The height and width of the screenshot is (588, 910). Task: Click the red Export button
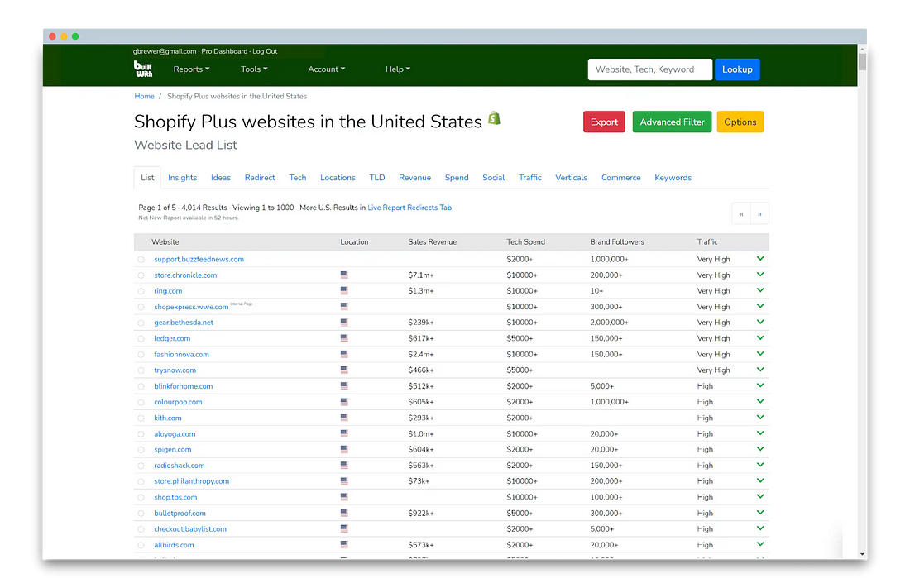[604, 122]
